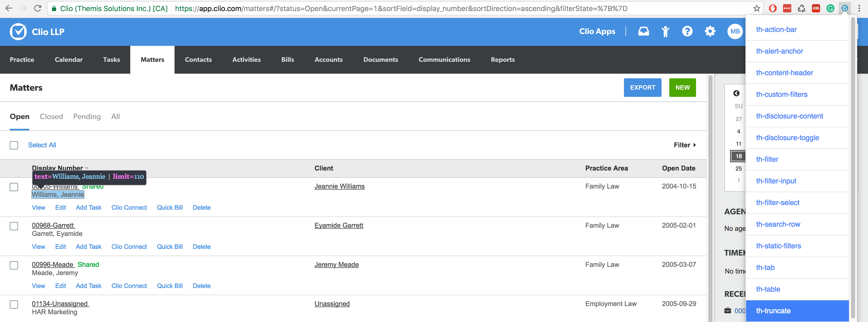Switch to the Closed matters tab
Viewport: 868px width, 322px height.
pyautogui.click(x=51, y=117)
